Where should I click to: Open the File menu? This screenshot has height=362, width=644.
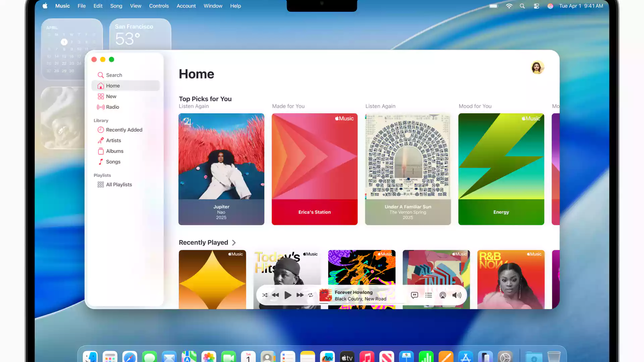[x=82, y=6]
